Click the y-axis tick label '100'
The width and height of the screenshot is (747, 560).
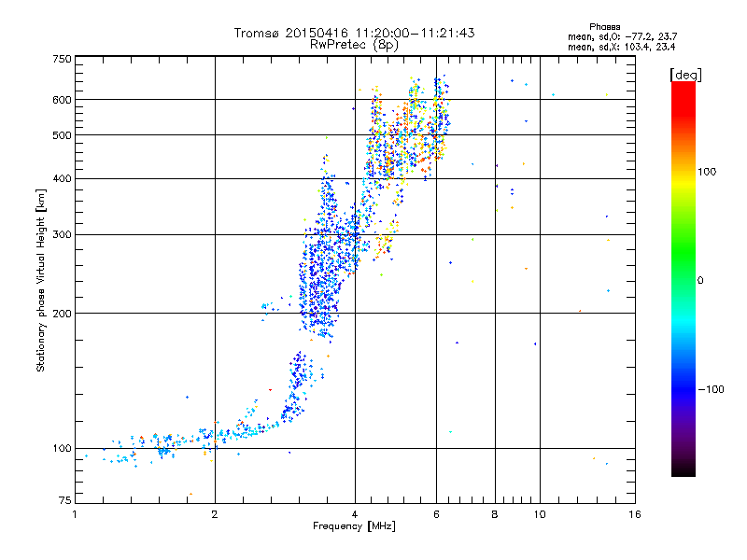[63, 449]
